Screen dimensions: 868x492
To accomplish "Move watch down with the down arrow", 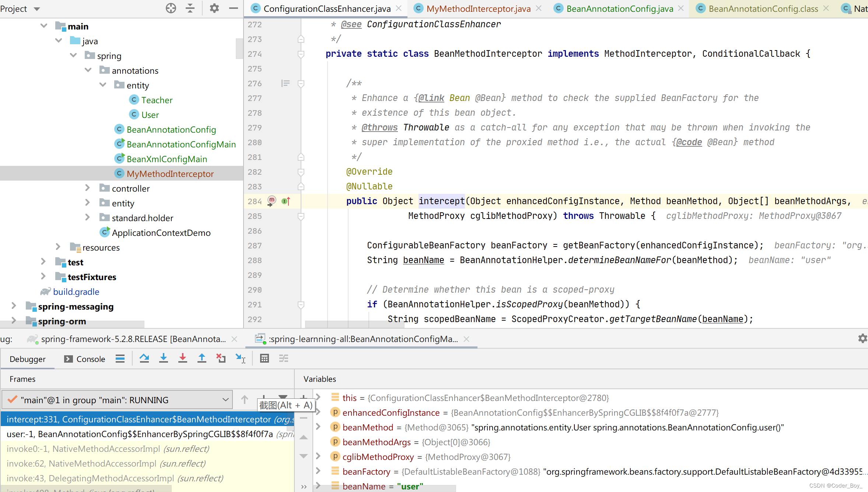I will (x=304, y=456).
